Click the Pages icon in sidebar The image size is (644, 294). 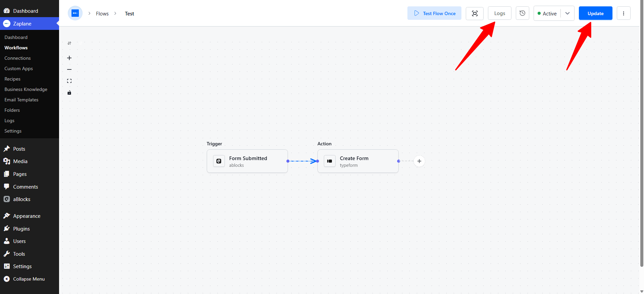click(7, 174)
